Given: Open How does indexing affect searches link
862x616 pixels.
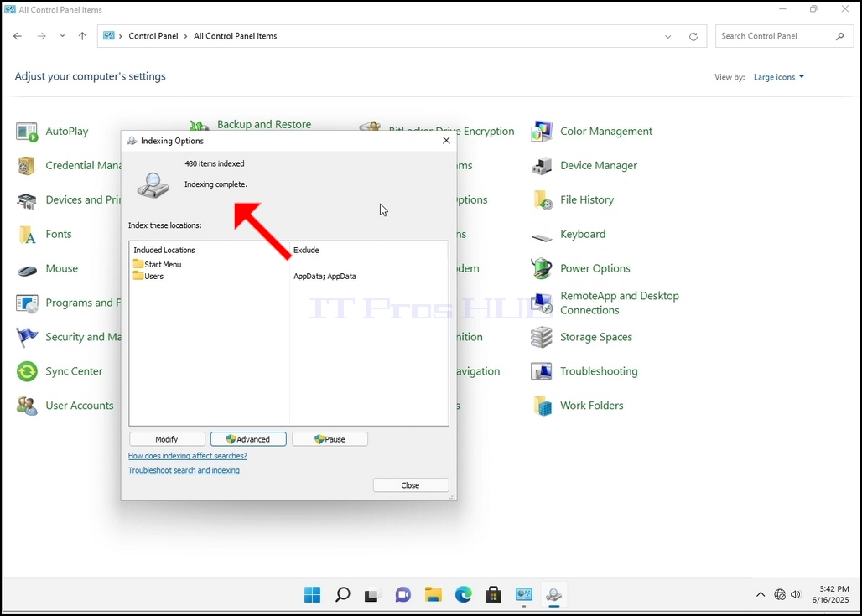Looking at the screenshot, I should coord(188,456).
